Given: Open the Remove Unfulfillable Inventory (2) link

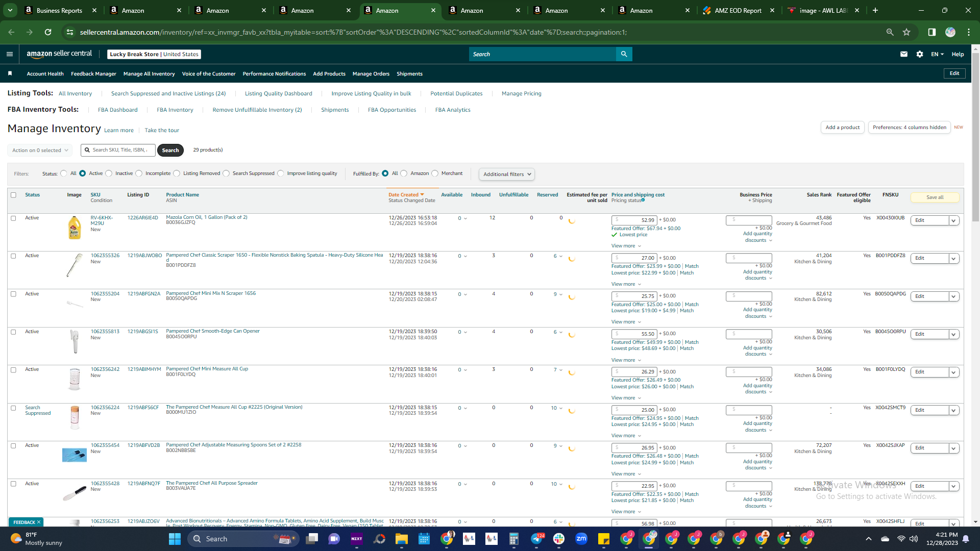Looking at the screenshot, I should pyautogui.click(x=257, y=110).
